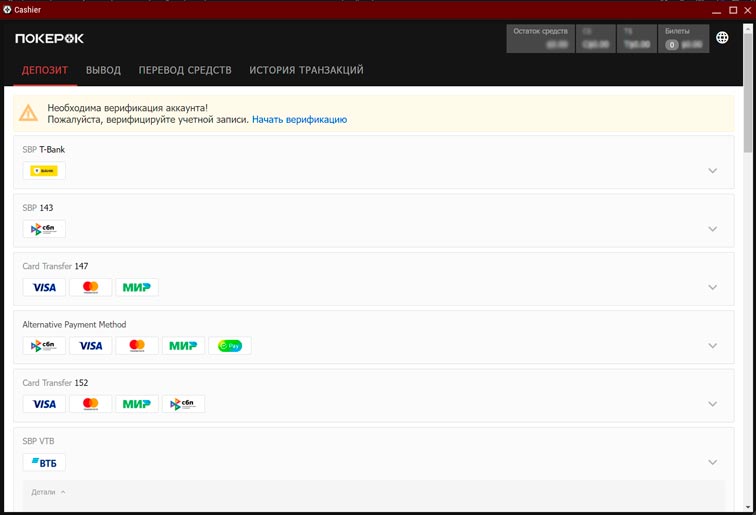This screenshot has width=756, height=515.
Task: Switch to the ВЫВОД tab
Action: tap(103, 70)
